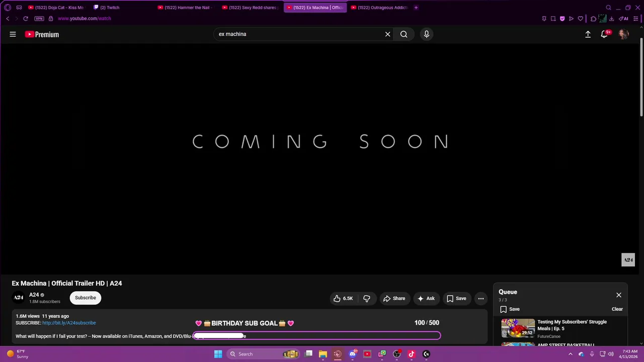This screenshot has width=644, height=362.
Task: Play 'Testing My Subscribers' Struggle Meals' thumbnail
Action: pos(518,328)
